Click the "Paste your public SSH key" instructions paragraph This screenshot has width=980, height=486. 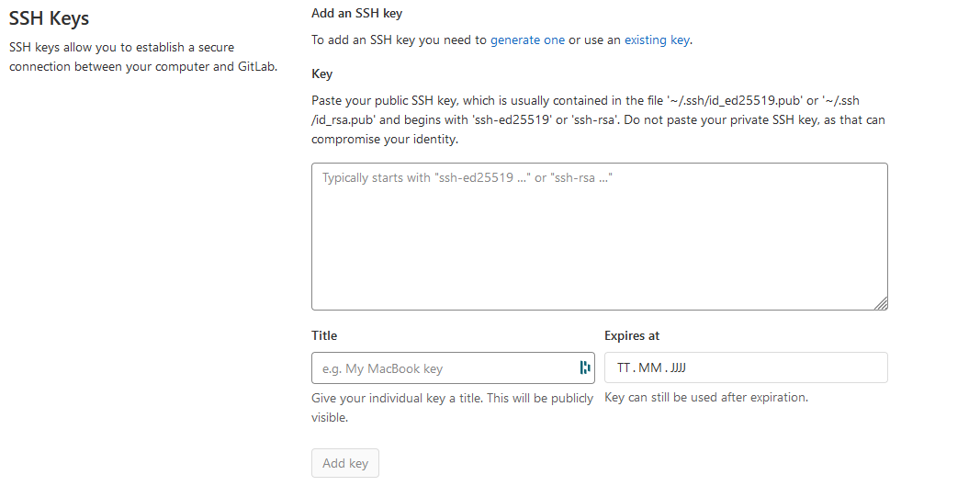pos(598,119)
